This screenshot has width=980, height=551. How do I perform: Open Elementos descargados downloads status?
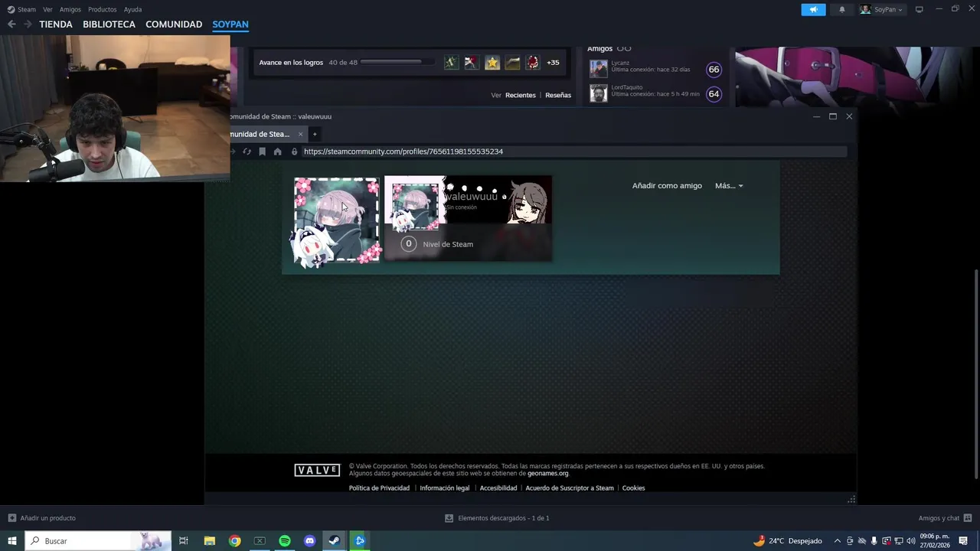497,518
